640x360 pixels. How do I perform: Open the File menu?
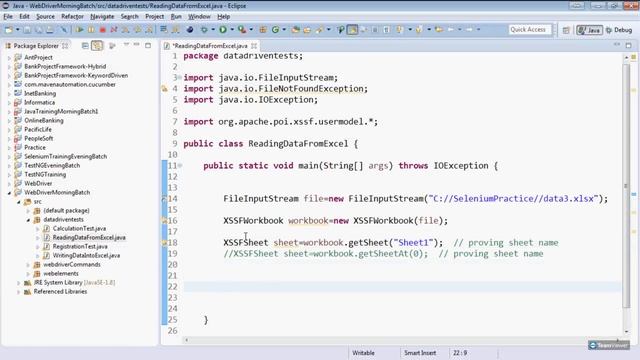8,16
